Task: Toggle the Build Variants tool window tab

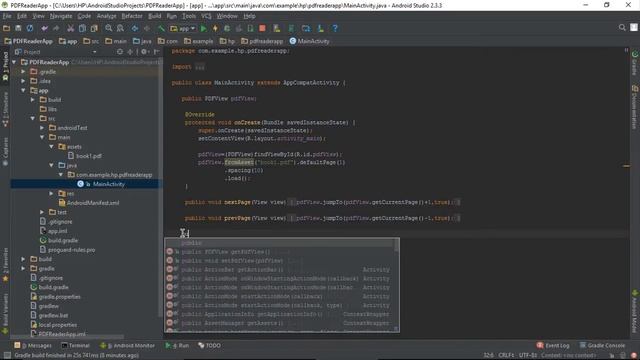Action: (x=5, y=313)
